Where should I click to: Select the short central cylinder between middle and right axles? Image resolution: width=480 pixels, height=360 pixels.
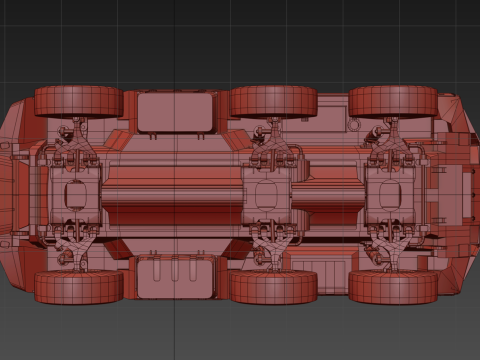[x=328, y=197]
